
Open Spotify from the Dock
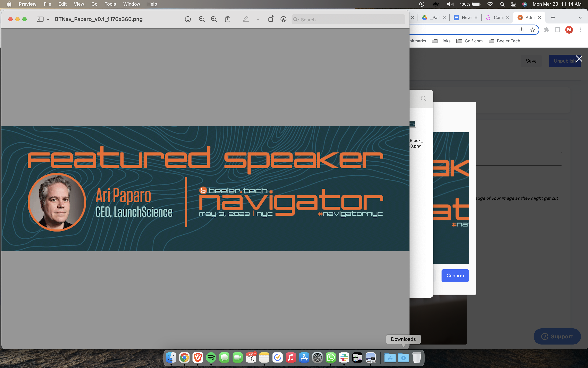point(211,357)
